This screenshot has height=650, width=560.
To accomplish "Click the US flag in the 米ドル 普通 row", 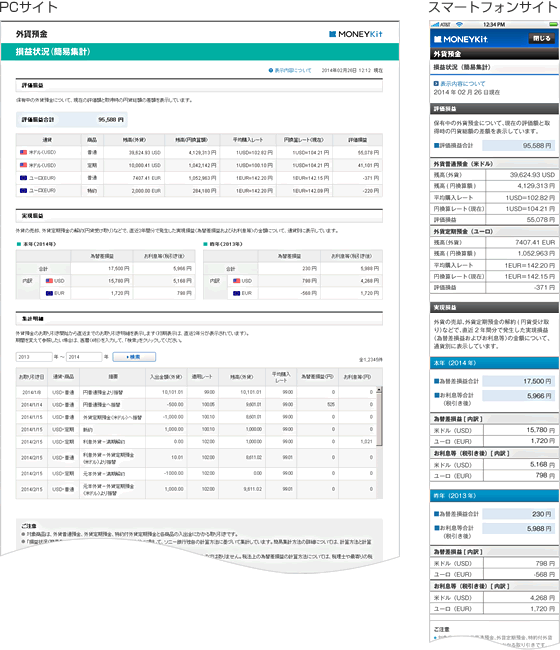I will coord(23,153).
